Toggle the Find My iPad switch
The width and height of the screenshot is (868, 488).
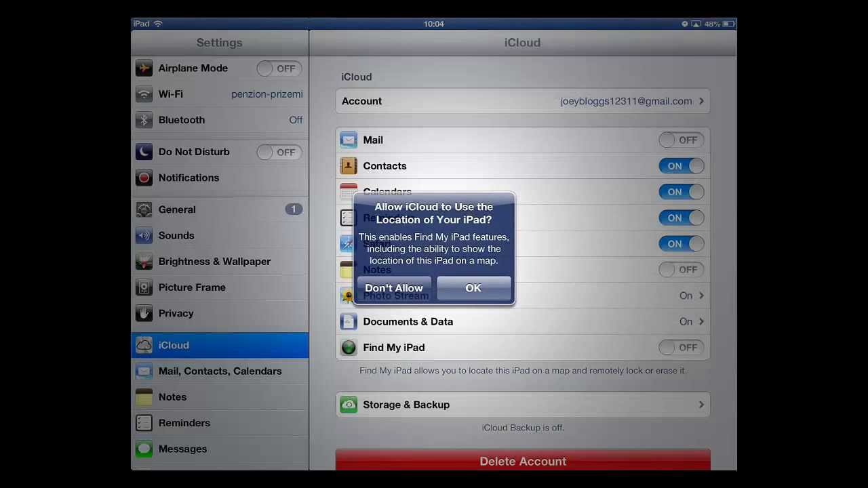click(681, 348)
